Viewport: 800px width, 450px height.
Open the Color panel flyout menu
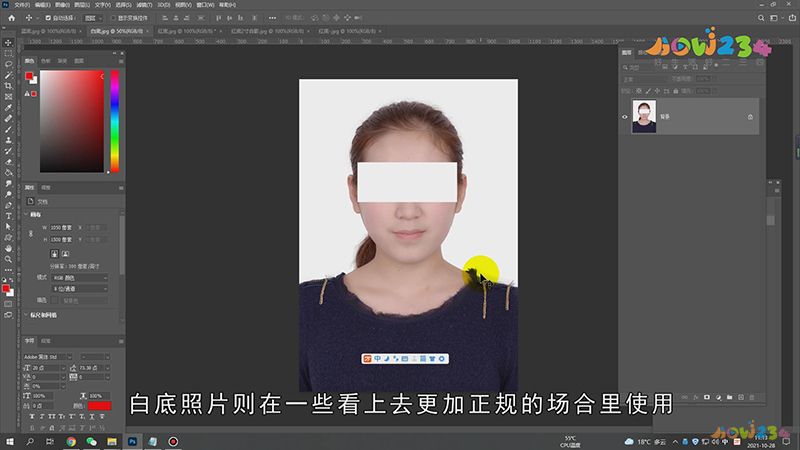tap(121, 61)
